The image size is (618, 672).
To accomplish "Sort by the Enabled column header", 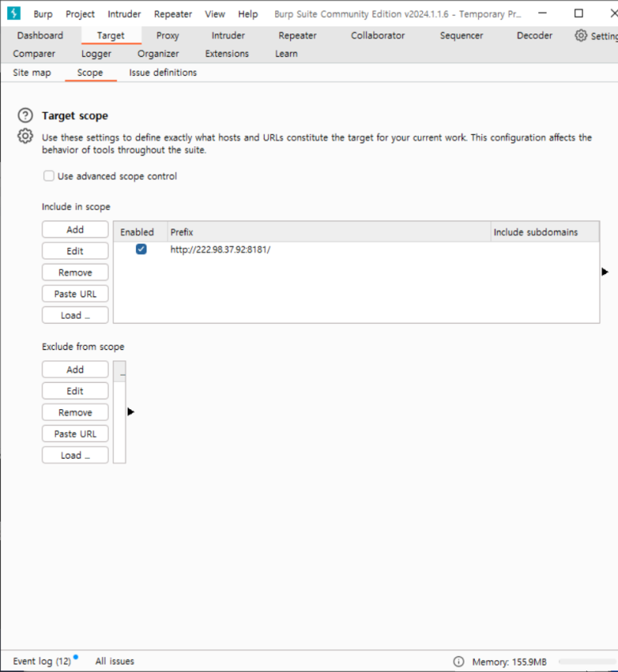I will pyautogui.click(x=141, y=232).
